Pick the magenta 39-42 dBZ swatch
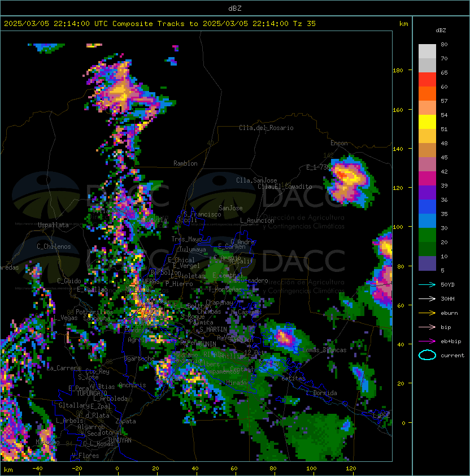The image size is (470, 476). (x=427, y=178)
